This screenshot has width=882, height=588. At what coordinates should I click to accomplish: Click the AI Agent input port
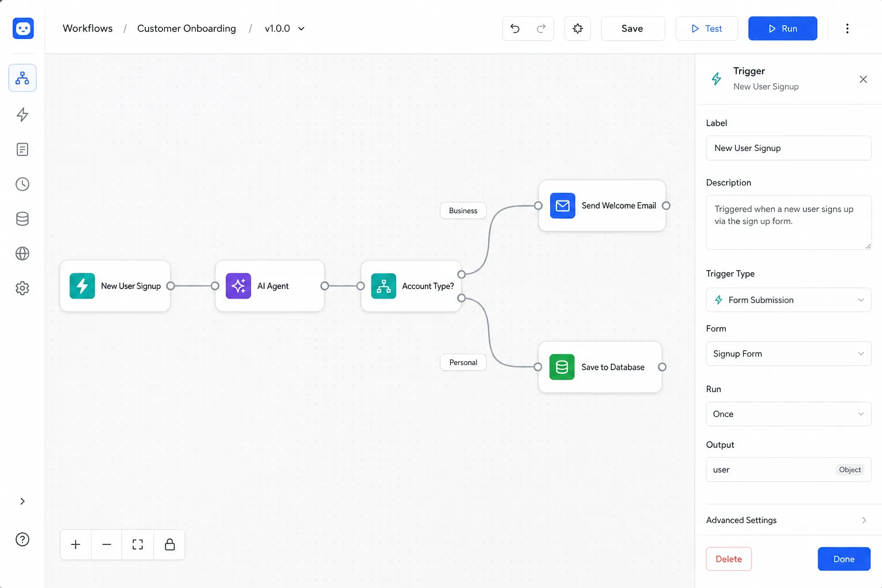click(215, 286)
